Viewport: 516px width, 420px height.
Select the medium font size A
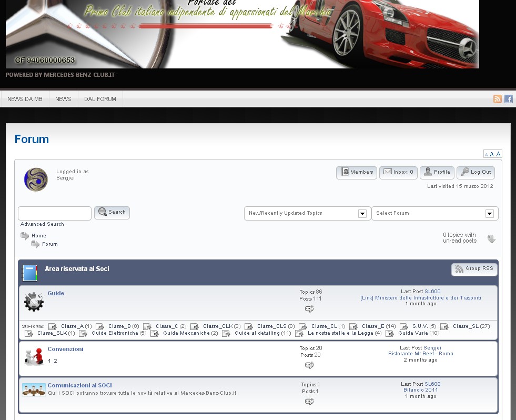[492, 154]
